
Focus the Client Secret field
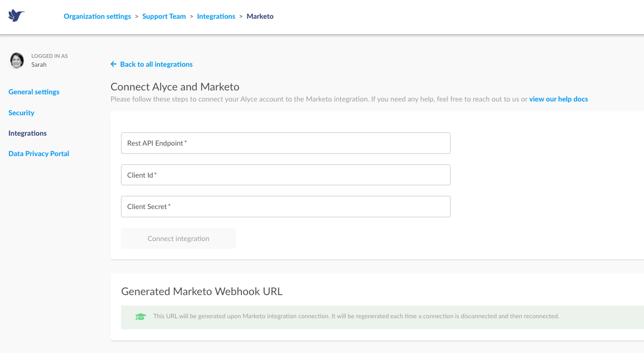tap(286, 207)
